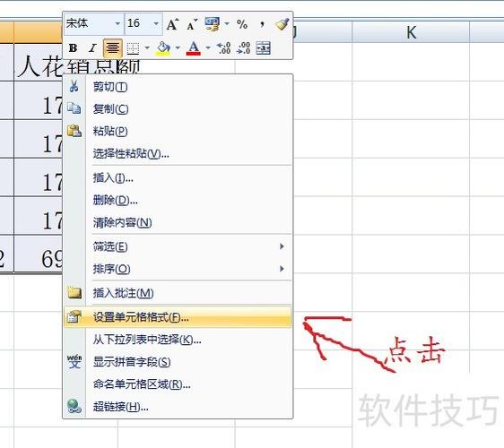
Task: Click the accounting number format icon
Action: click(213, 24)
